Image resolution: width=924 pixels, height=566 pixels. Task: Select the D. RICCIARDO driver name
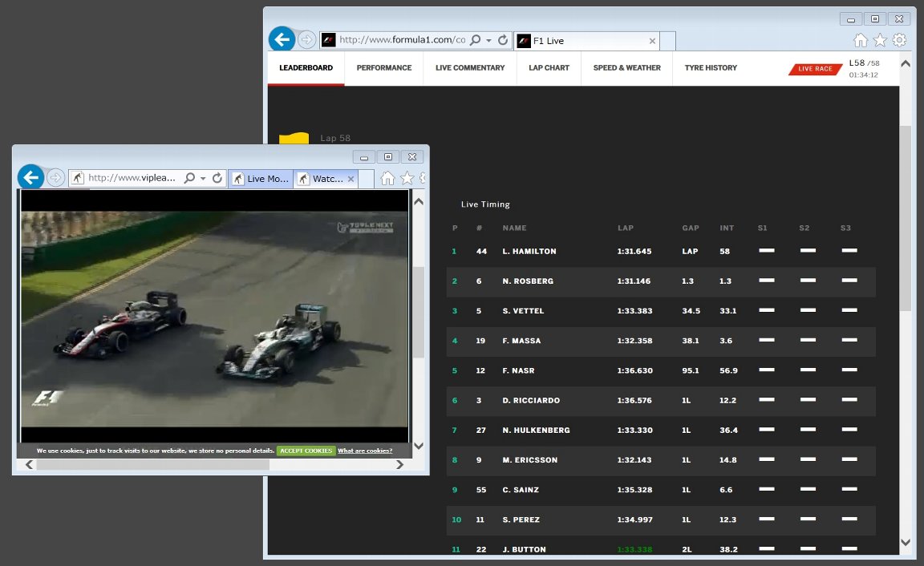531,401
